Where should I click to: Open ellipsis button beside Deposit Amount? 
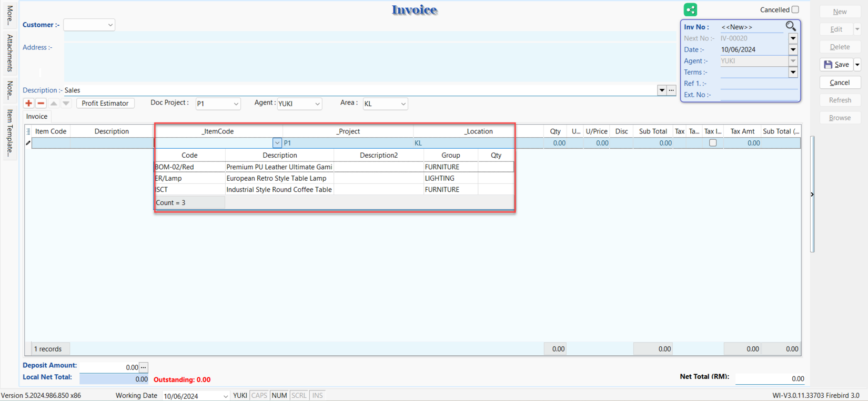point(144,367)
